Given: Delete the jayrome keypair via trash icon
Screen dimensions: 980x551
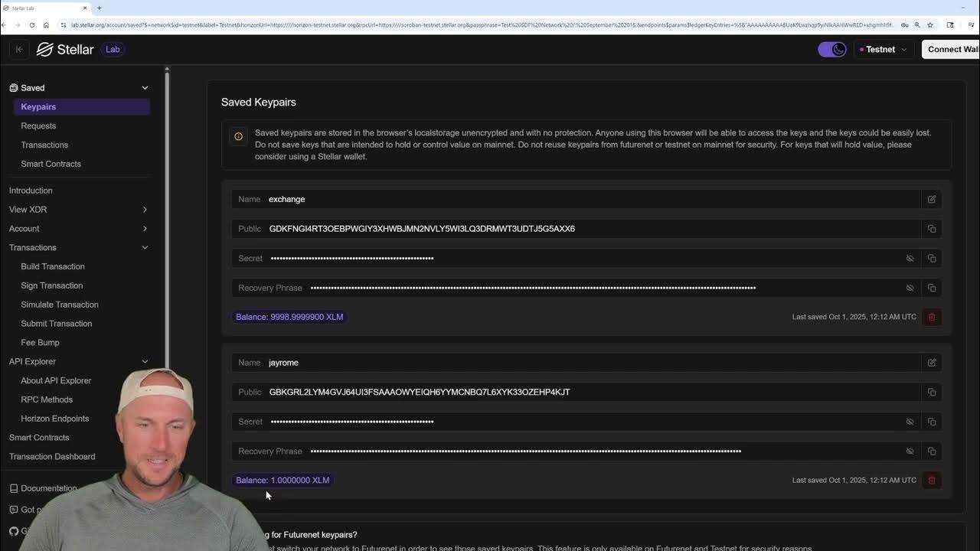Looking at the screenshot, I should (x=932, y=480).
